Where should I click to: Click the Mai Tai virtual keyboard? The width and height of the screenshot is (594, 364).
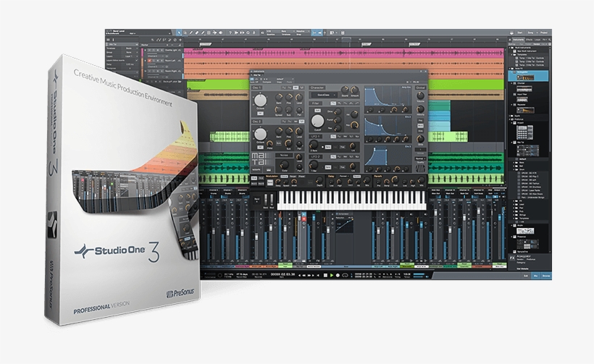(x=351, y=200)
